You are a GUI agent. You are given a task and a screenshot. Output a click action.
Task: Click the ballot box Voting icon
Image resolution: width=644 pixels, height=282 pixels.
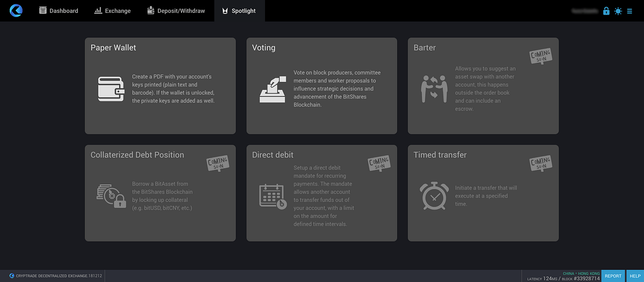(x=273, y=89)
